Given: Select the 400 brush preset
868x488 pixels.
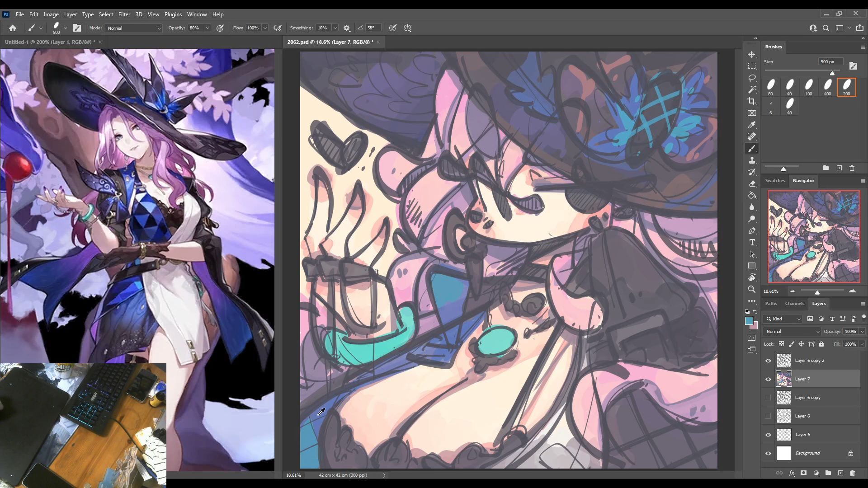Looking at the screenshot, I should coord(827,87).
